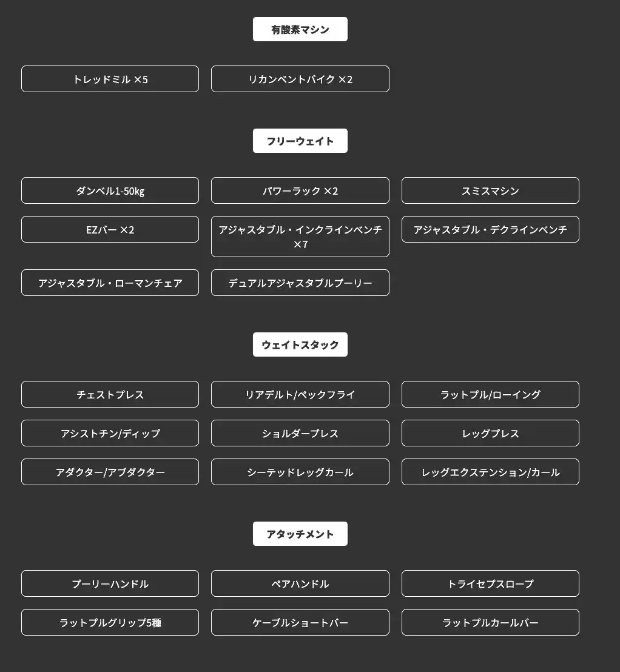Click the 有酸素マシン category label
The image size is (620, 672).
tap(300, 29)
